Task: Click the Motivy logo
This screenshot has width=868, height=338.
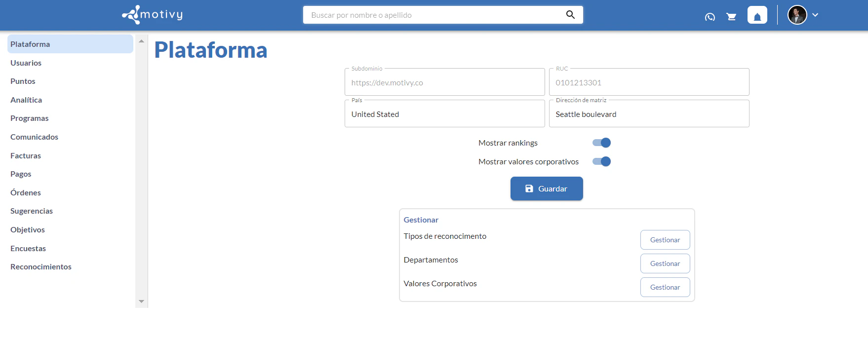Action: click(x=152, y=15)
